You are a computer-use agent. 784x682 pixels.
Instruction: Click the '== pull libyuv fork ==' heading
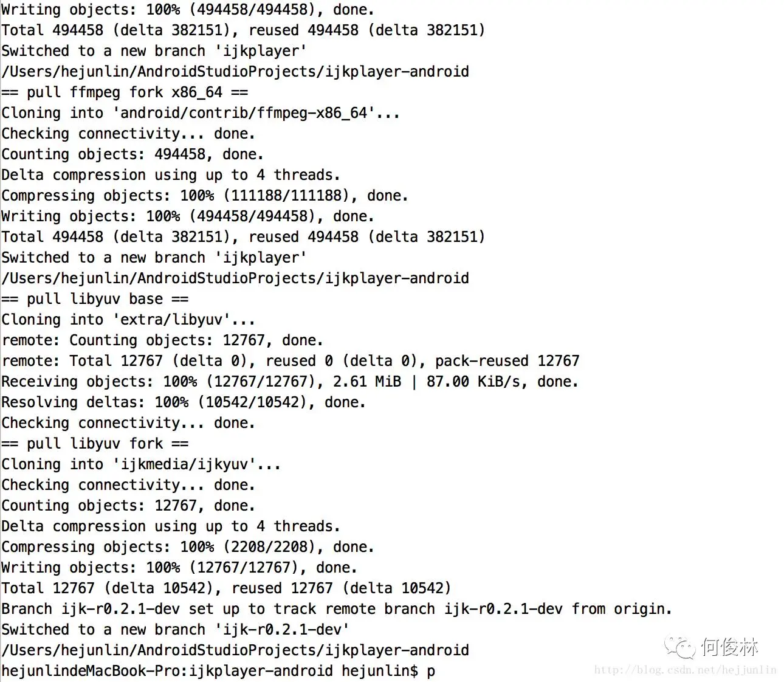click(x=95, y=444)
